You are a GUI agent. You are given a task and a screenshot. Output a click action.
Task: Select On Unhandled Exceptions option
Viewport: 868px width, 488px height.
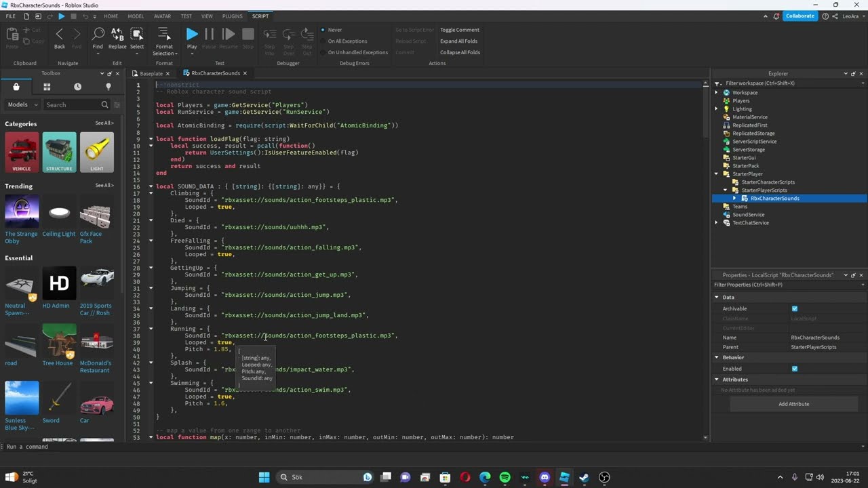pyautogui.click(x=354, y=52)
